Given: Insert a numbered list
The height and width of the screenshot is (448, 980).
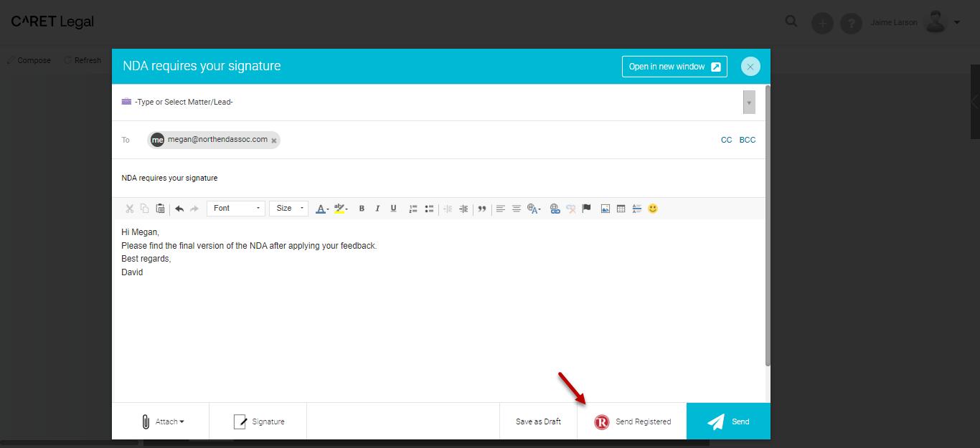Looking at the screenshot, I should (413, 209).
